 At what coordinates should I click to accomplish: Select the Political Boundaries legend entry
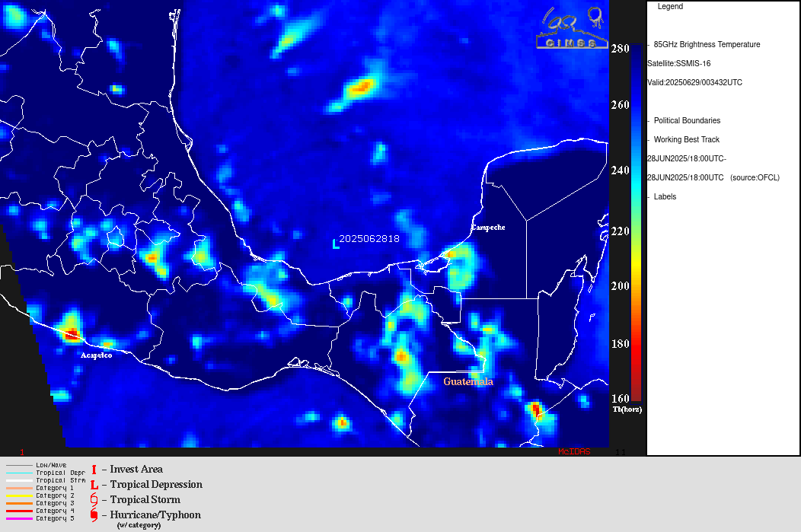[x=687, y=121]
